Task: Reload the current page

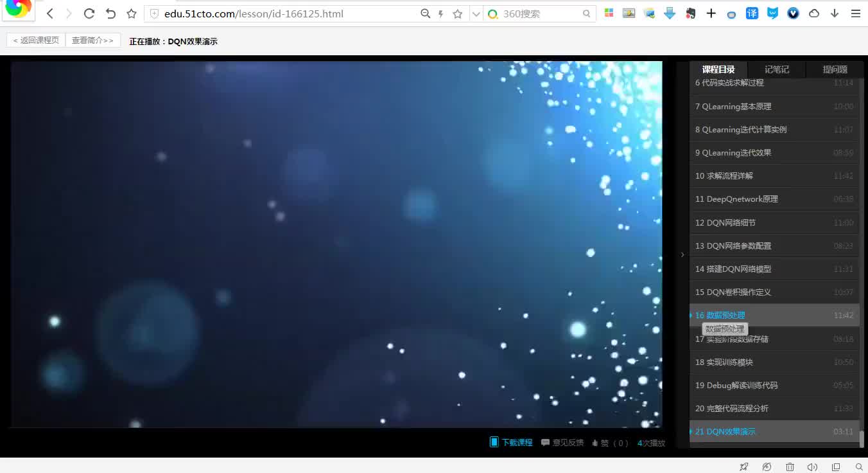Action: (x=89, y=13)
